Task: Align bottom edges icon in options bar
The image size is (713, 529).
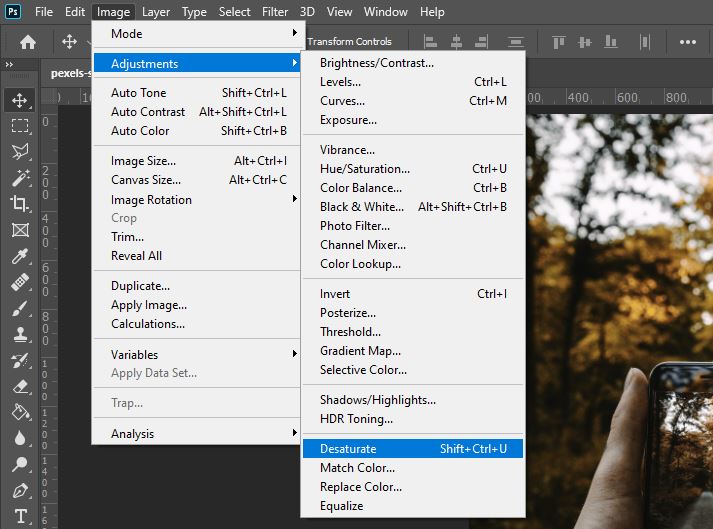Action: [610, 42]
